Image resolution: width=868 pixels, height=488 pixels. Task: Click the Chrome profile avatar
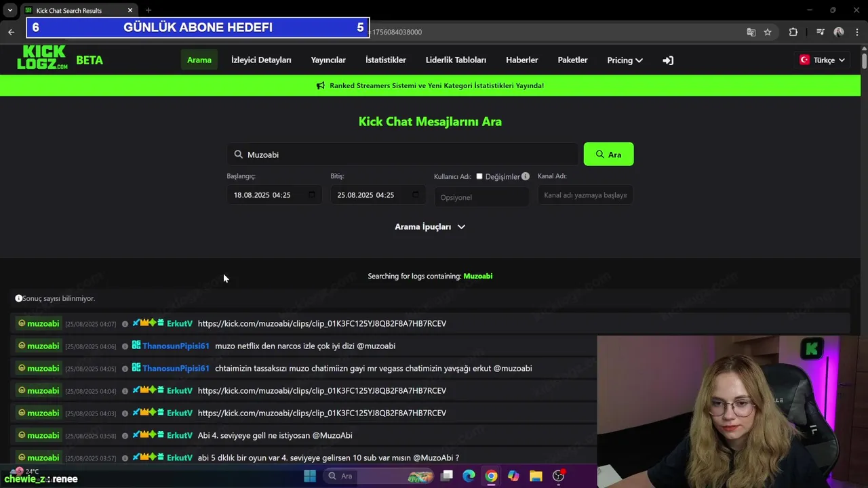(x=839, y=32)
